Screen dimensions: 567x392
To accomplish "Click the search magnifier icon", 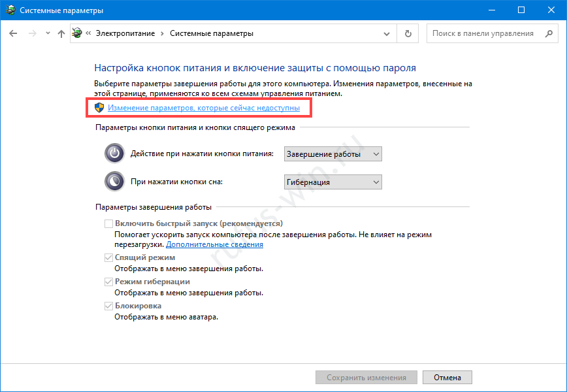I will click(x=549, y=33).
